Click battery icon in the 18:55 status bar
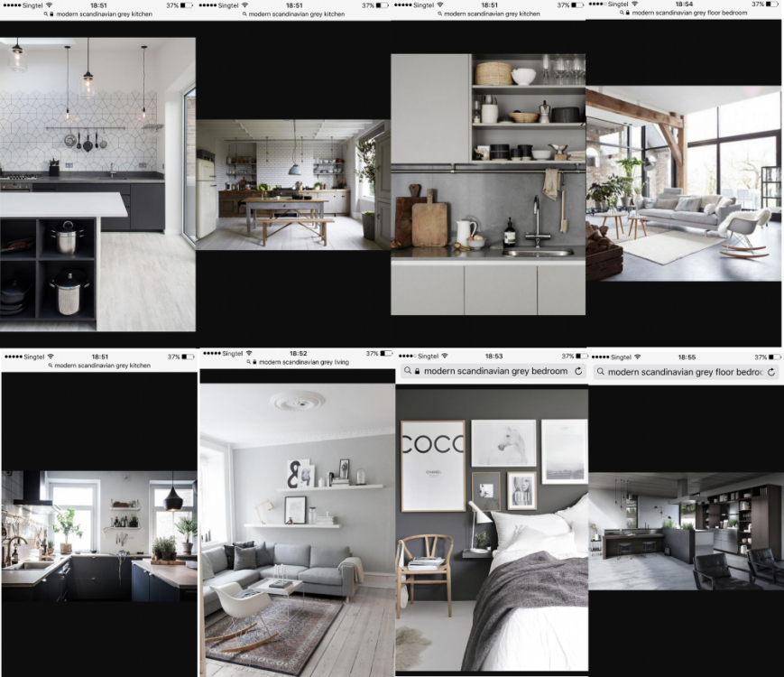Screen dimensions: 784x677 [x=775, y=357]
